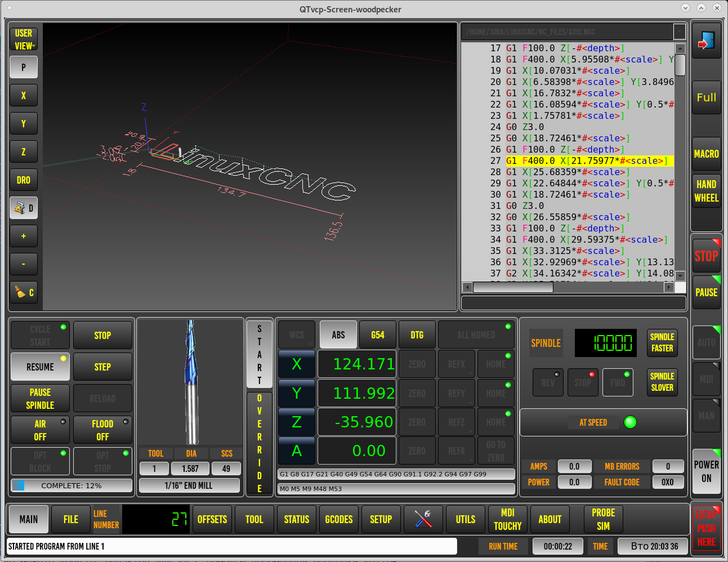Toggle dimensions display with the D icon button
The height and width of the screenshot is (562, 728).
click(24, 208)
